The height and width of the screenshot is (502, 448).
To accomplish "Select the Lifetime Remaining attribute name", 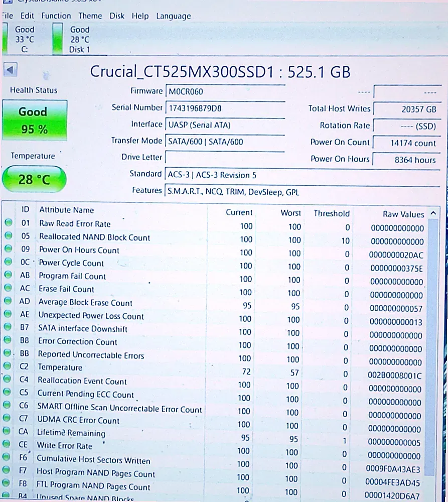I will coord(71,433).
